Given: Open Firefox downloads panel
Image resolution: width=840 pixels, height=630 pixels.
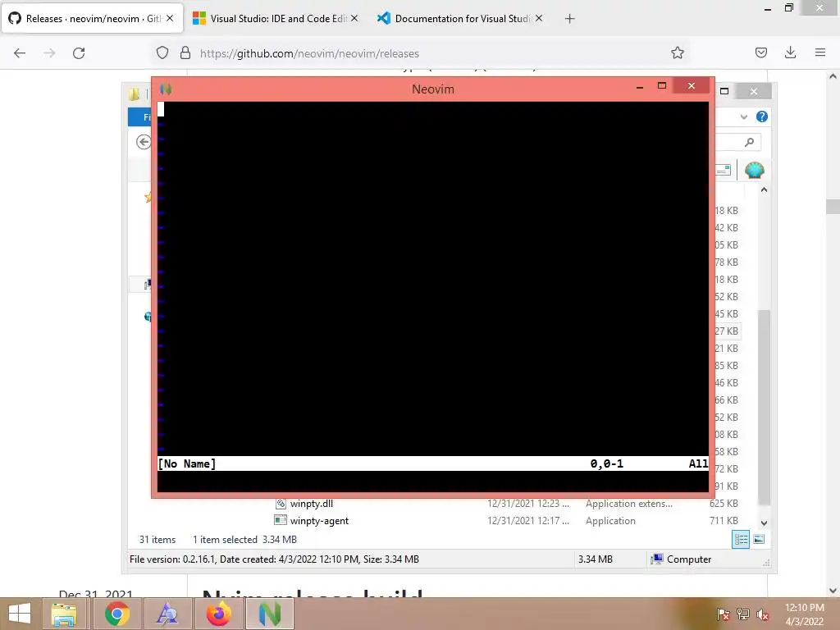Looking at the screenshot, I should 790,52.
